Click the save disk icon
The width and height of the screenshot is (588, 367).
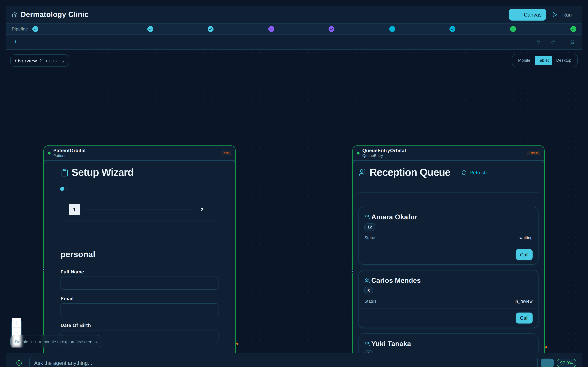tap(572, 42)
